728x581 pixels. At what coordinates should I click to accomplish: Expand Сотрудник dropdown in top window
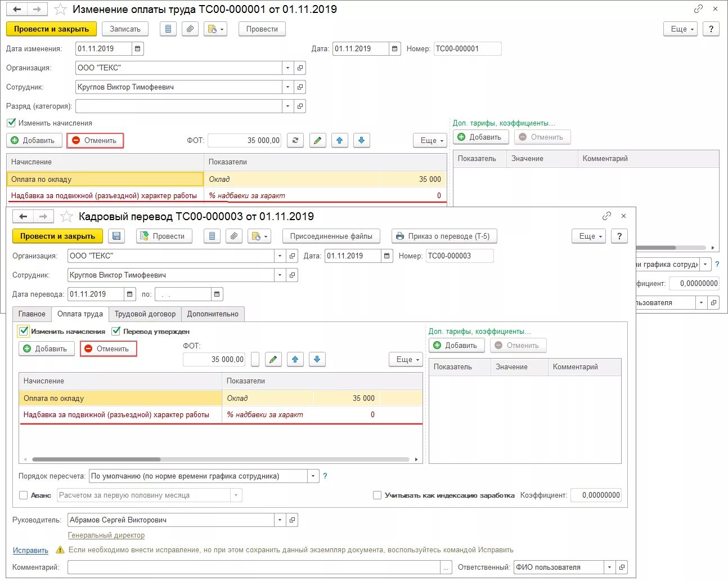click(288, 87)
